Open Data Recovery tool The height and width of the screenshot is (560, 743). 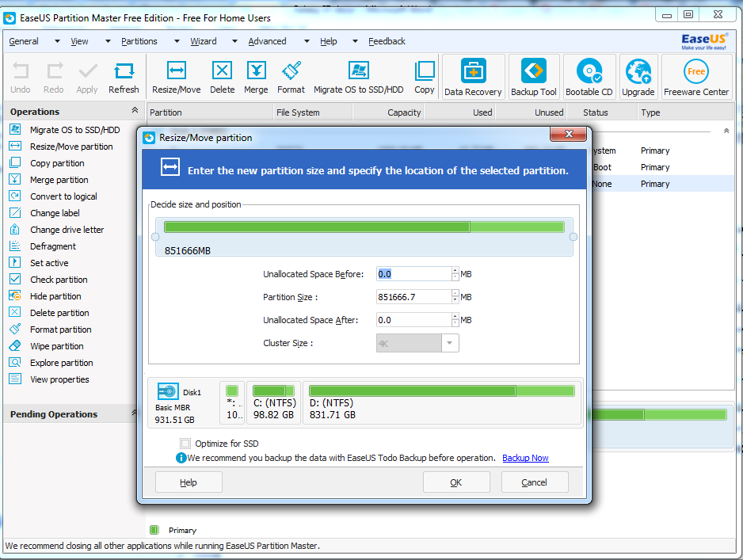click(x=473, y=77)
